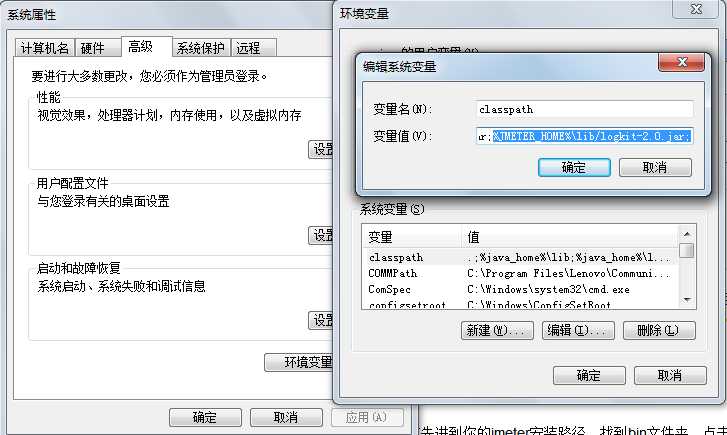Click the 变量名 input field containing classpath
The image size is (727, 435).
[x=584, y=109]
